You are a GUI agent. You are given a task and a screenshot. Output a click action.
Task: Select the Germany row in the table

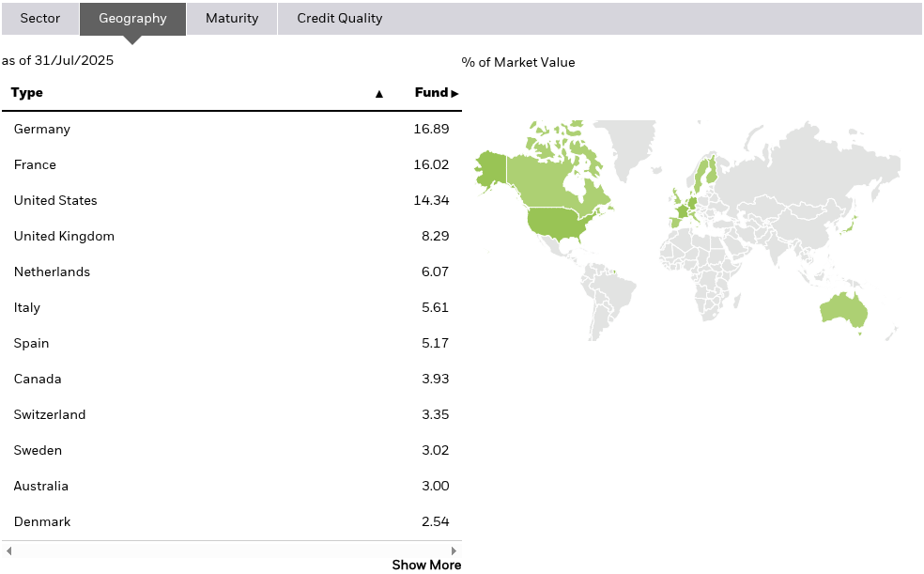click(x=230, y=130)
